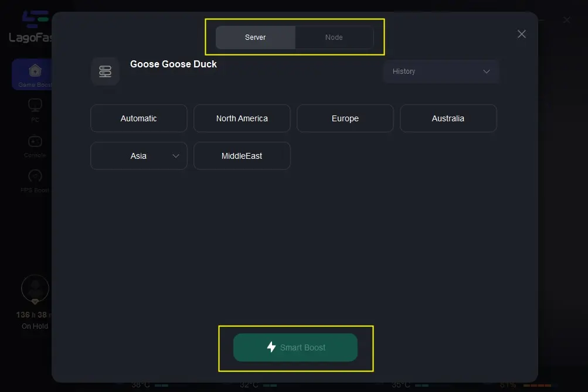This screenshot has height=392, width=588.
Task: Pick the Europe server region
Action: 345,118
